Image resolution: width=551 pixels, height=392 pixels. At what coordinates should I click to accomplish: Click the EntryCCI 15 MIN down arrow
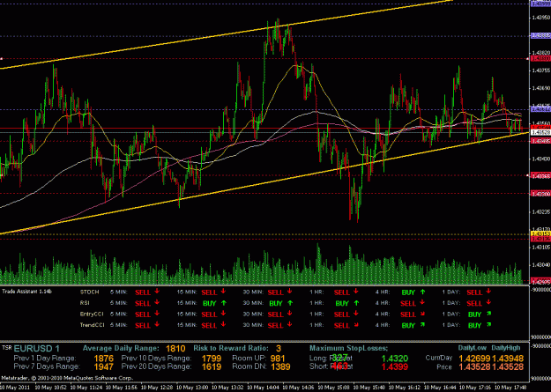(223, 314)
